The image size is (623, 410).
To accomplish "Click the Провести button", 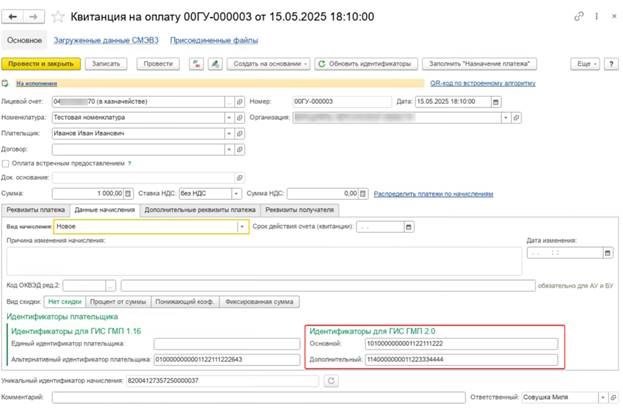I will (158, 64).
